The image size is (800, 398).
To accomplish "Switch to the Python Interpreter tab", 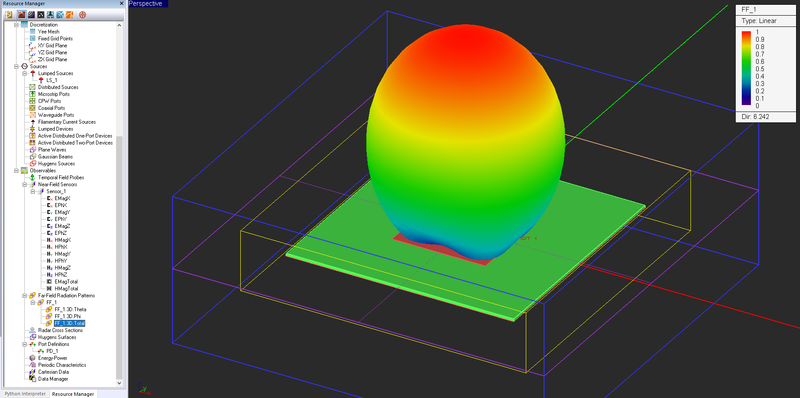I will (x=25, y=394).
